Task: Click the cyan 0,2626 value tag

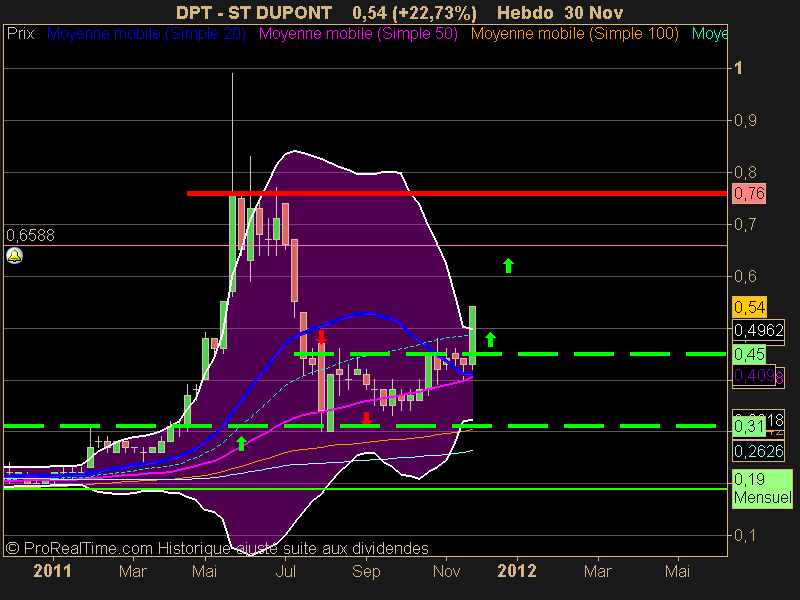Action: (758, 451)
